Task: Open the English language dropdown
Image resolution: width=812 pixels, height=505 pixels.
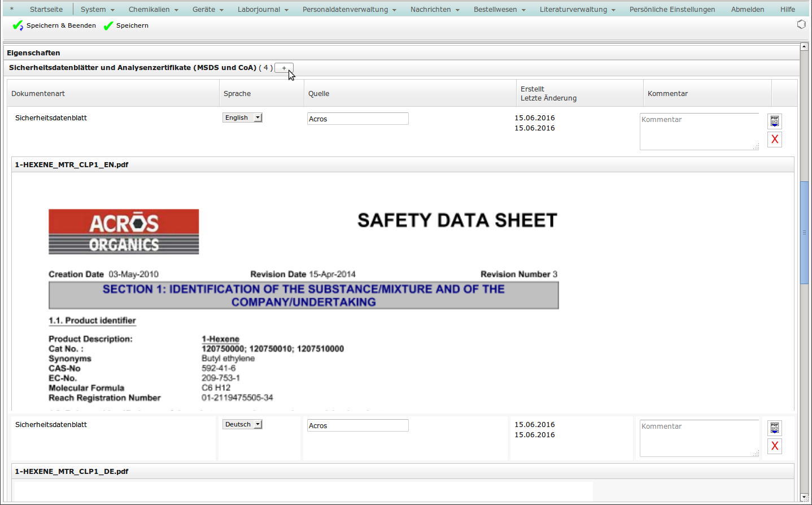Action: coord(242,117)
